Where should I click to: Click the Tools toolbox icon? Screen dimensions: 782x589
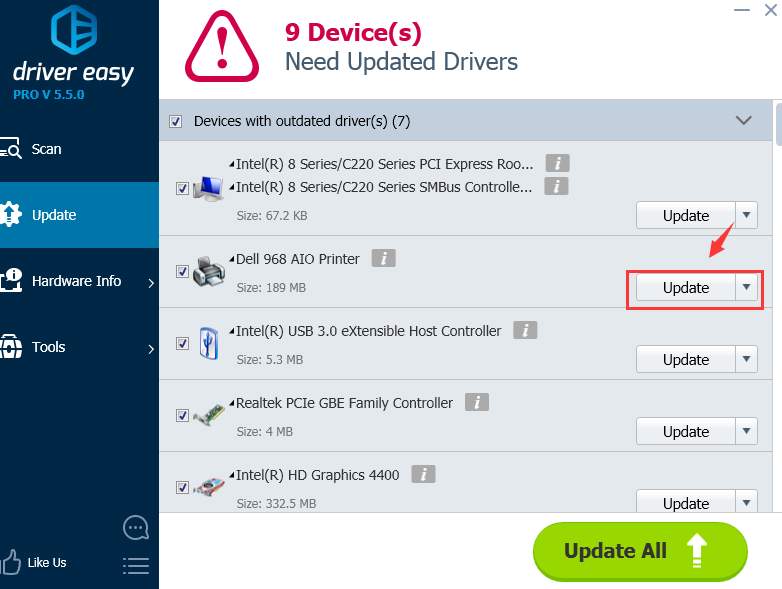pos(11,346)
